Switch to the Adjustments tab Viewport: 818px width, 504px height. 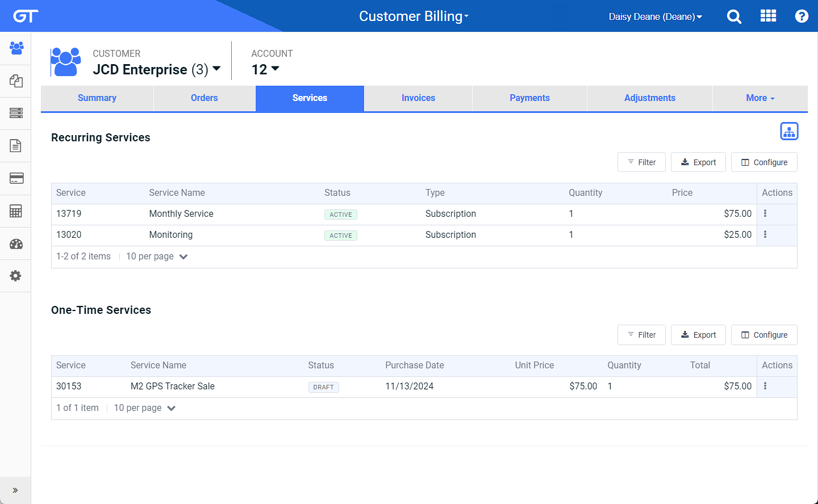[650, 98]
